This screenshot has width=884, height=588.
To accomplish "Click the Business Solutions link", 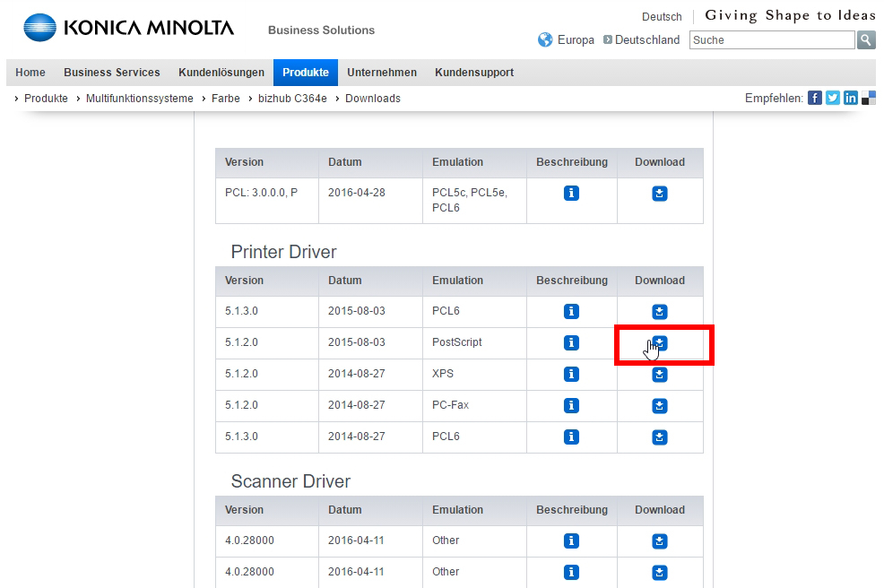I will [321, 30].
